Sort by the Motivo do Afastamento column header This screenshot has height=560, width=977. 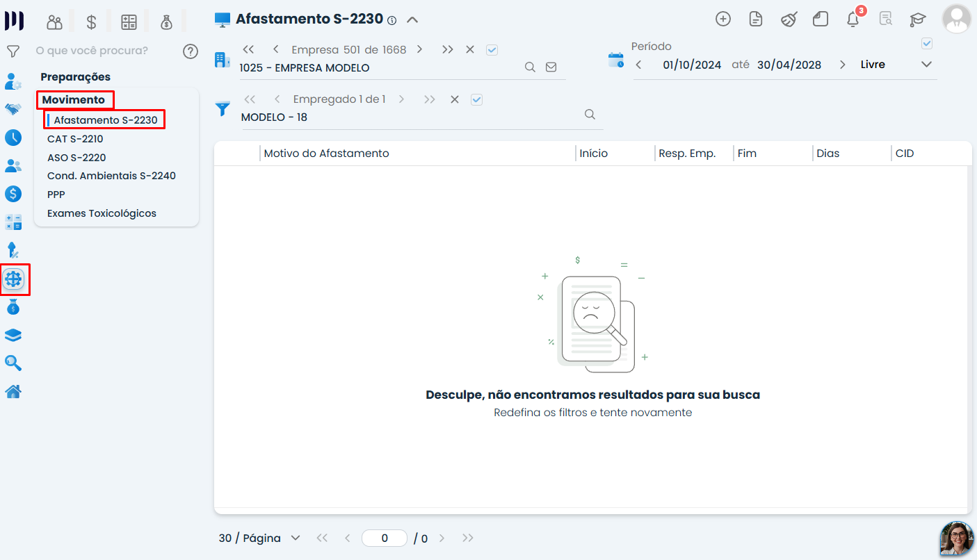click(x=326, y=154)
